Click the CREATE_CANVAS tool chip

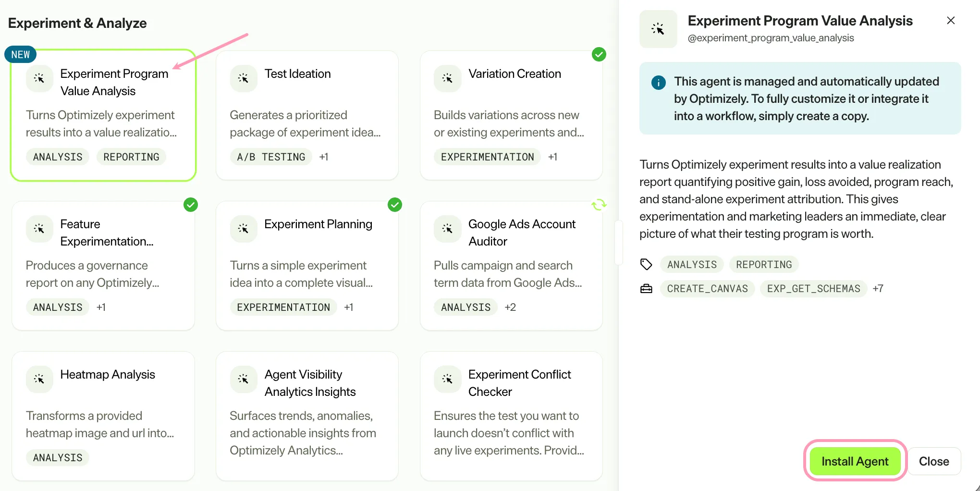707,289
